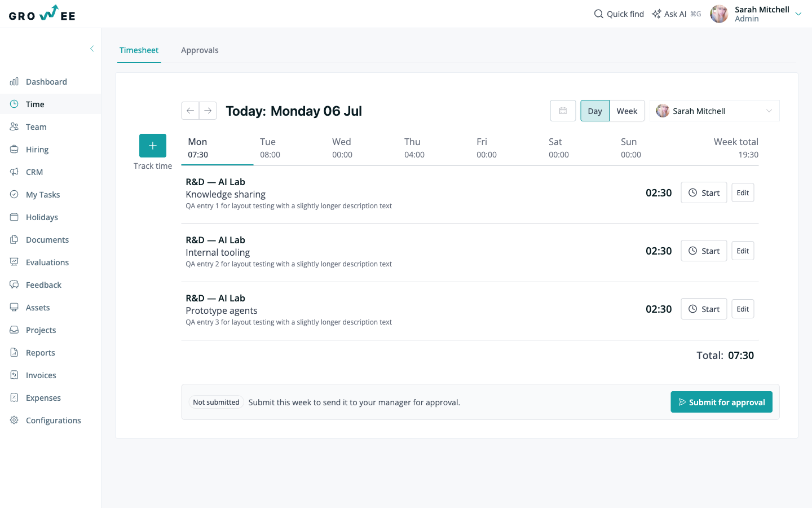Click the Configurations gear icon
812x508 pixels.
pyautogui.click(x=14, y=420)
